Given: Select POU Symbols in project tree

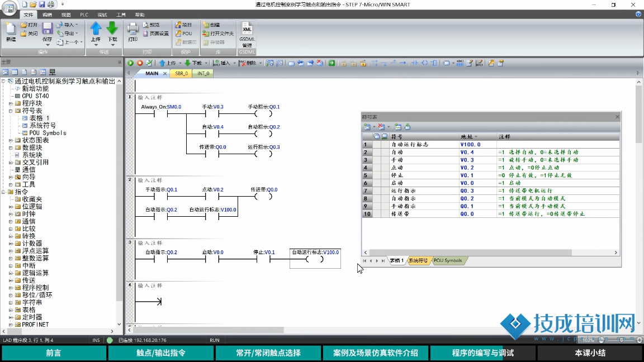Looking at the screenshot, I should (x=48, y=133).
